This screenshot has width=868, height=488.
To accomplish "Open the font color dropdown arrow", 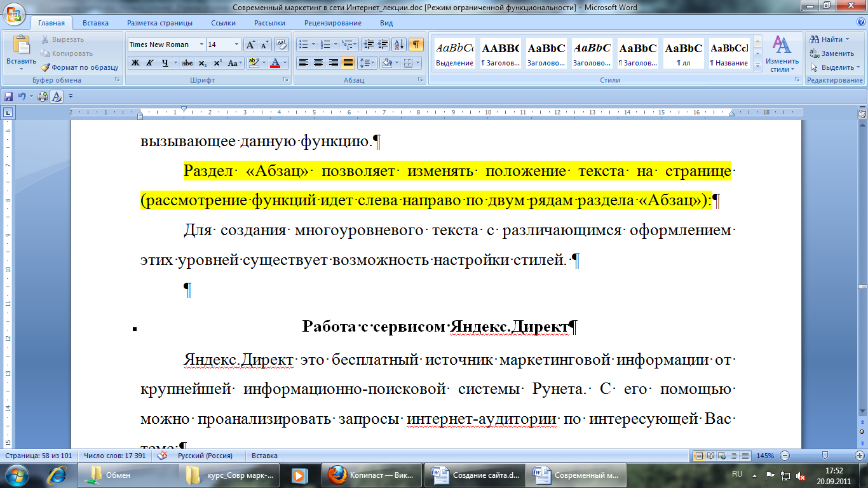I will (285, 63).
